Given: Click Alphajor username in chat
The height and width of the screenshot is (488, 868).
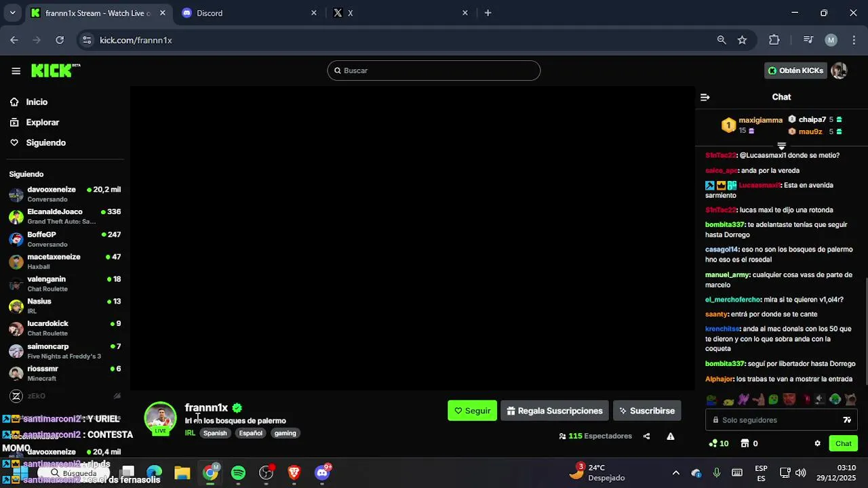Looking at the screenshot, I should tap(719, 379).
